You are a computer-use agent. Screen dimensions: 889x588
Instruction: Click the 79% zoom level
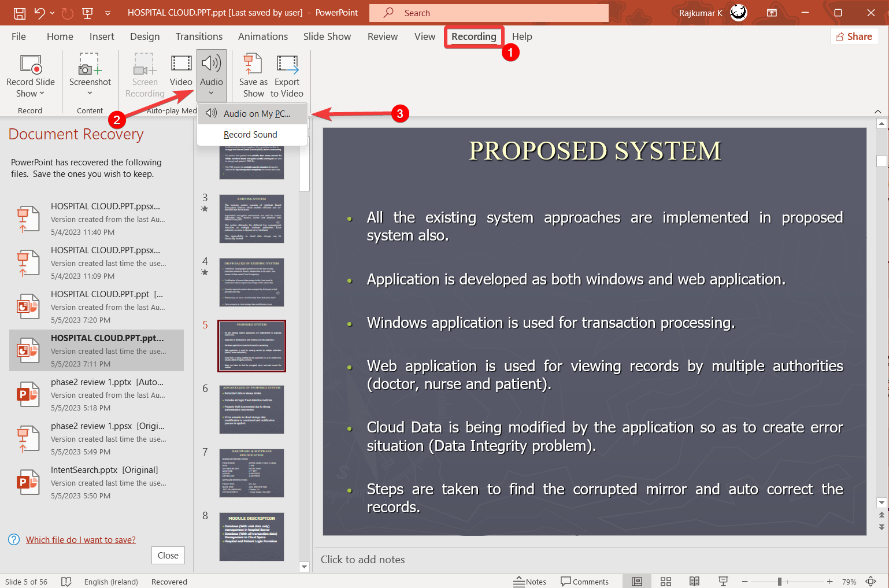pos(849,582)
